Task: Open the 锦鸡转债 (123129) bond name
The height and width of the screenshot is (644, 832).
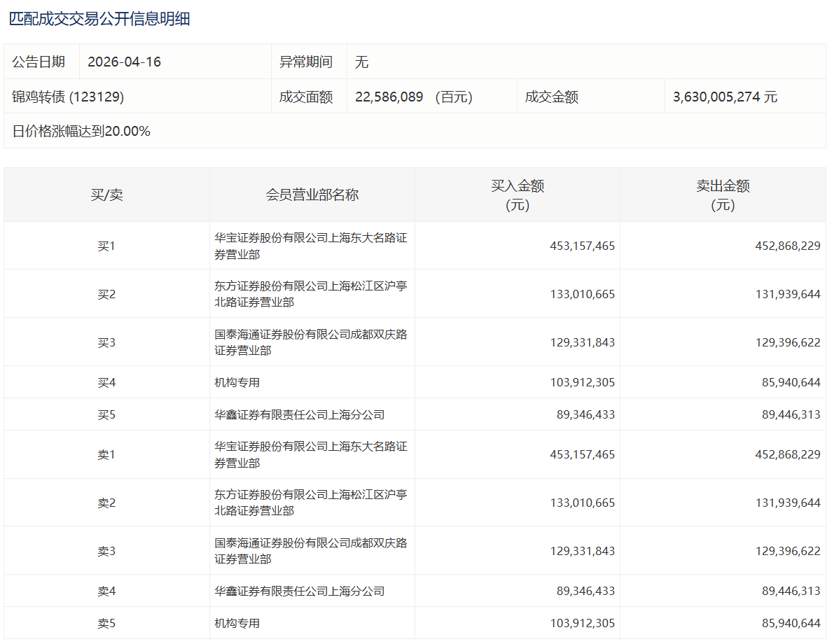Action: (x=68, y=97)
